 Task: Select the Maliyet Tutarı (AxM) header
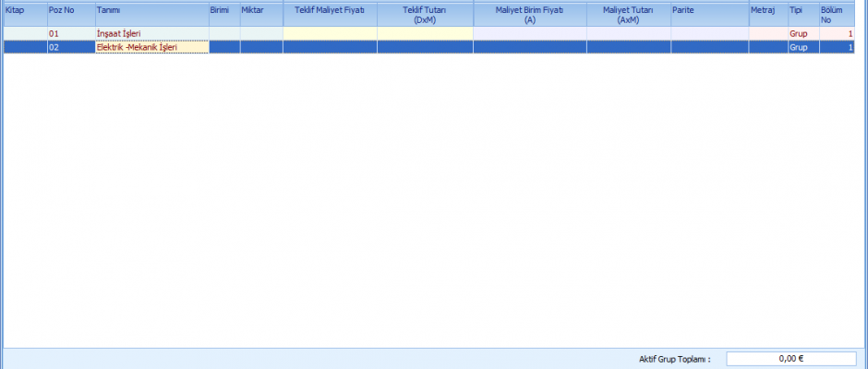click(x=628, y=14)
